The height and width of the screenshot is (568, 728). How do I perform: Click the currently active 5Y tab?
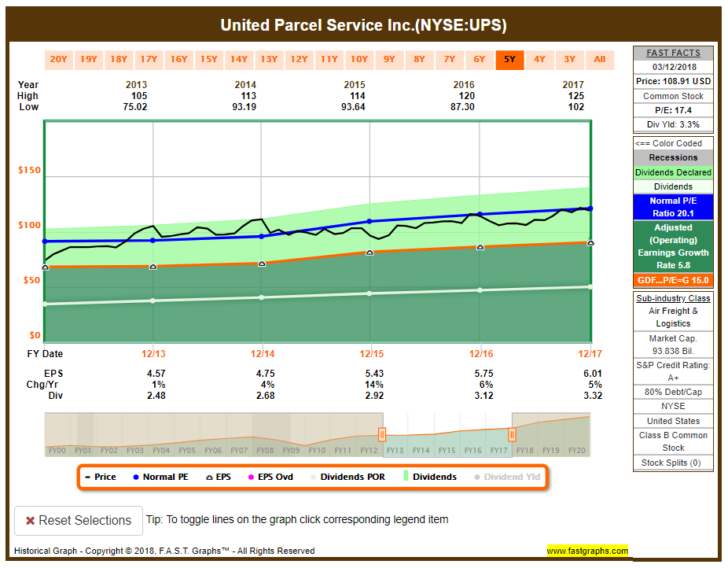[509, 59]
